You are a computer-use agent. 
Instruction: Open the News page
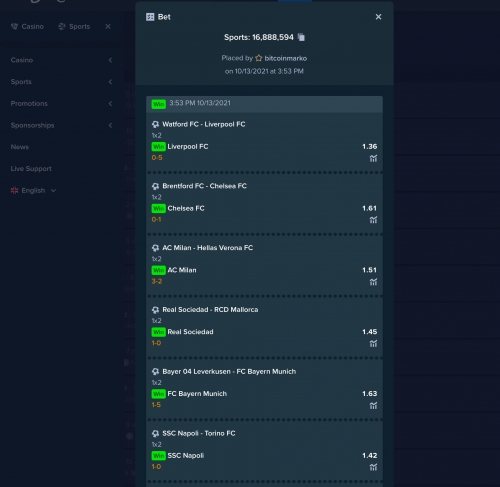(20, 147)
